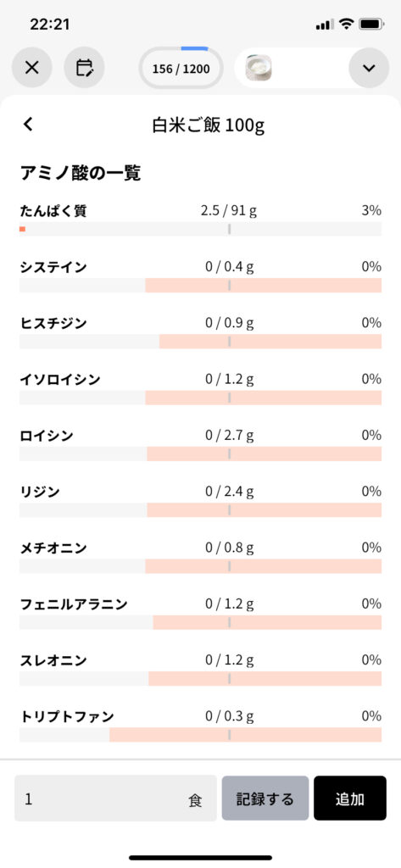Tap the Wi-Fi status icon

point(346,25)
